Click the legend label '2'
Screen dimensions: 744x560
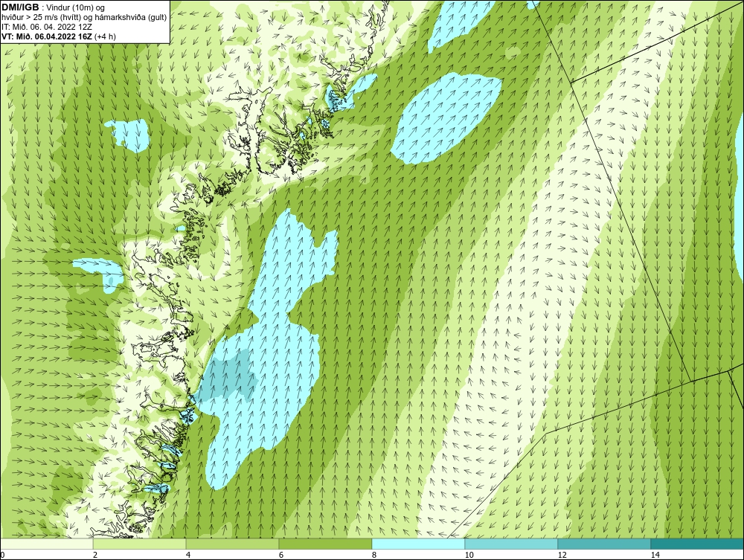(95, 555)
